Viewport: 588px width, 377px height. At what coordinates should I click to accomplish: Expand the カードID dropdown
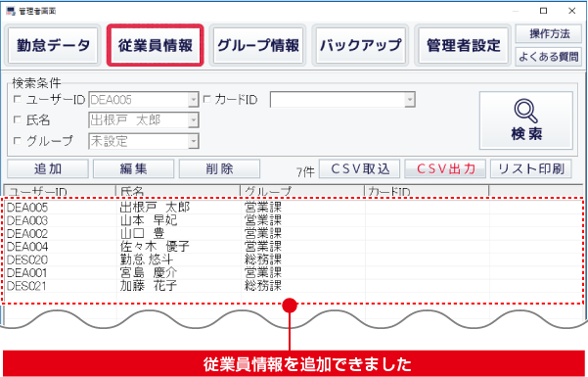[x=410, y=100]
